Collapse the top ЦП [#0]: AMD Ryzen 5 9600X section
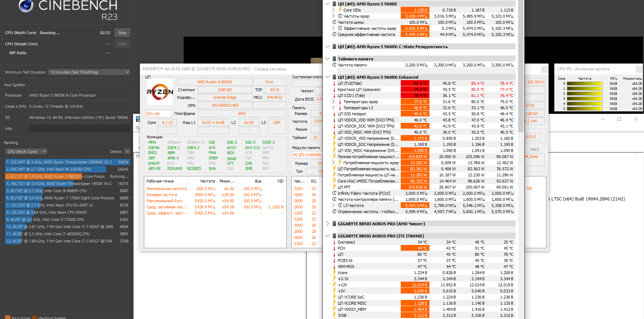This screenshot has width=644, height=319. coord(327,4)
